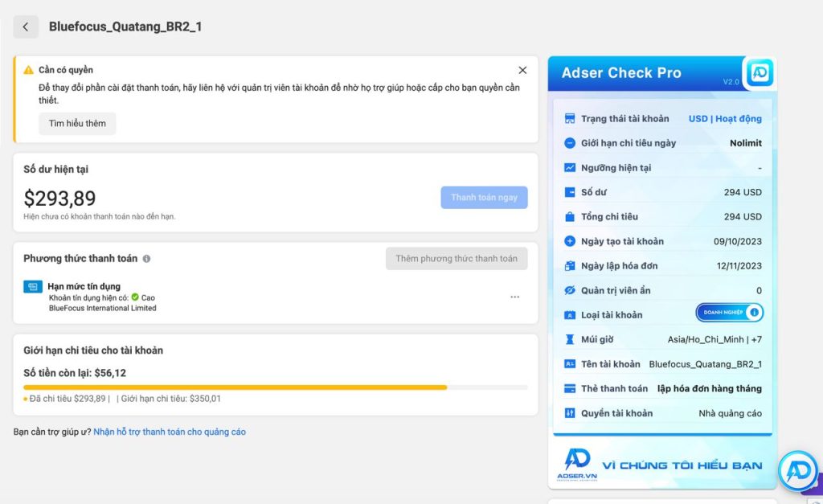823x504 pixels.
Task: Open the credit line three-dot menu
Action: [514, 297]
